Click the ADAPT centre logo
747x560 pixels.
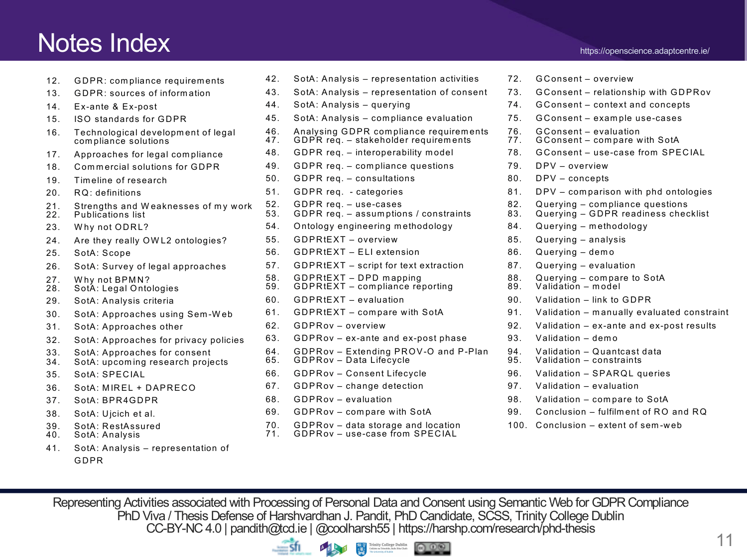pos(333,549)
